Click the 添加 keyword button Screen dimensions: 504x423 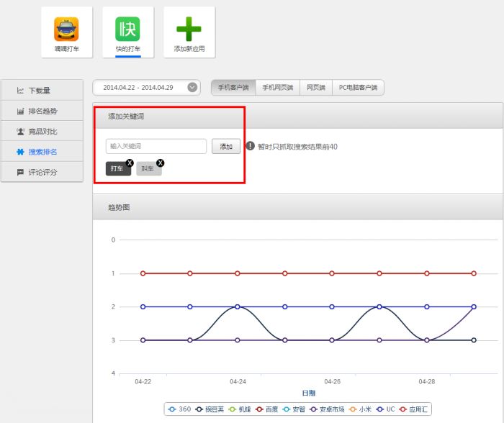pos(226,147)
